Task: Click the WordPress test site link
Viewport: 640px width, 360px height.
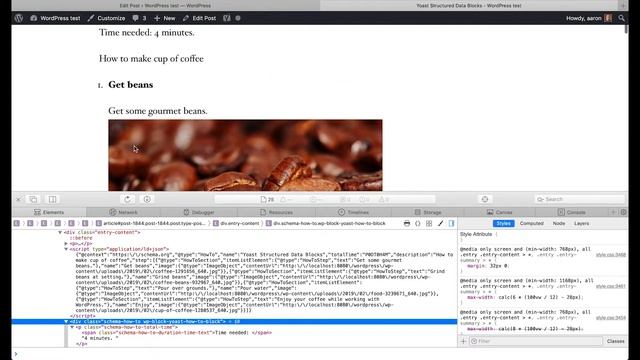Action: point(55,18)
